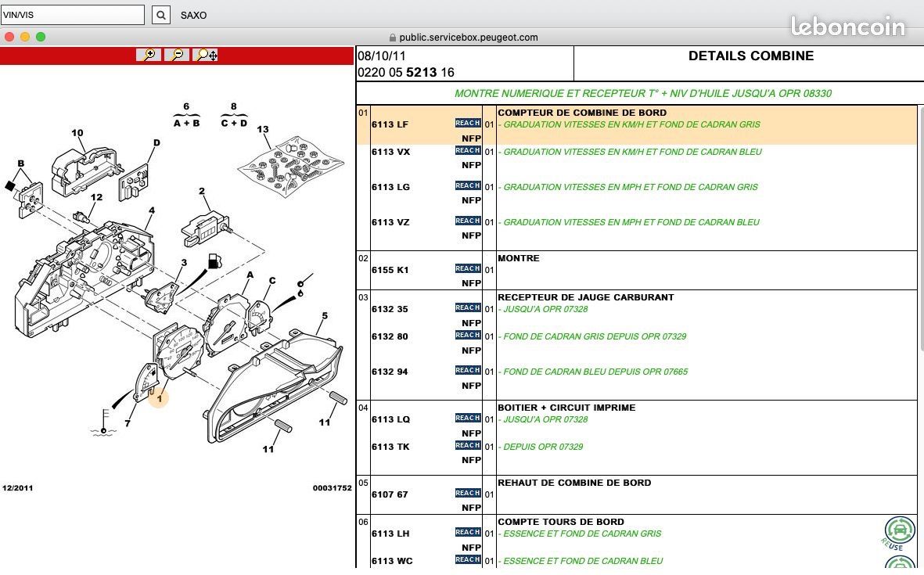Click the zoom out magnifier icon
Screen dimensions: 924x575
coord(177,55)
